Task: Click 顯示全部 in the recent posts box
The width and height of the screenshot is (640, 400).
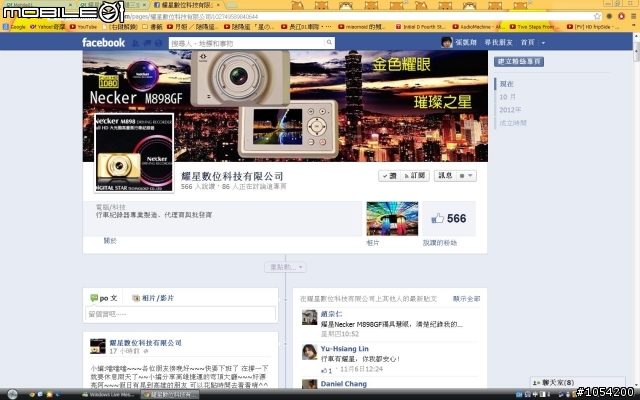Action: coord(466,299)
